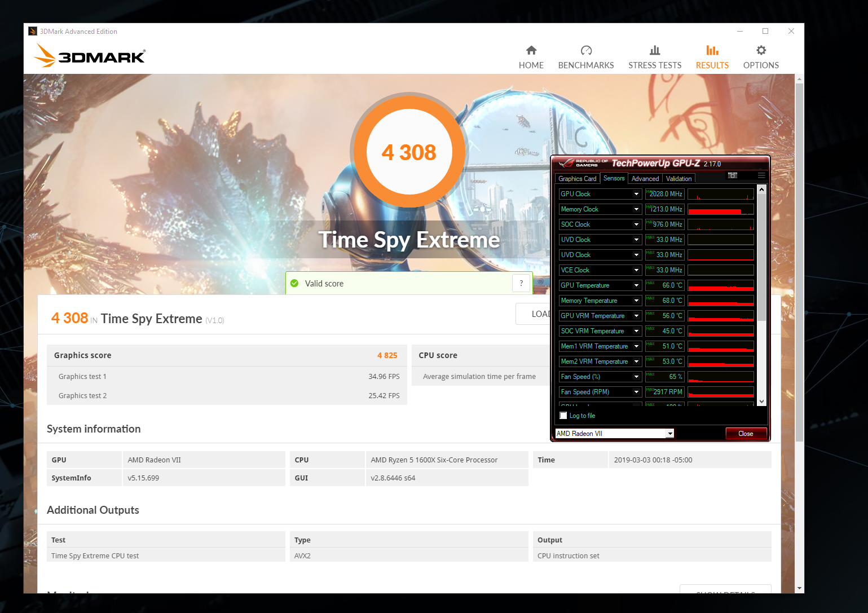Open the Mem2 VRM Temperature dropdown
The height and width of the screenshot is (613, 868).
pyautogui.click(x=636, y=361)
